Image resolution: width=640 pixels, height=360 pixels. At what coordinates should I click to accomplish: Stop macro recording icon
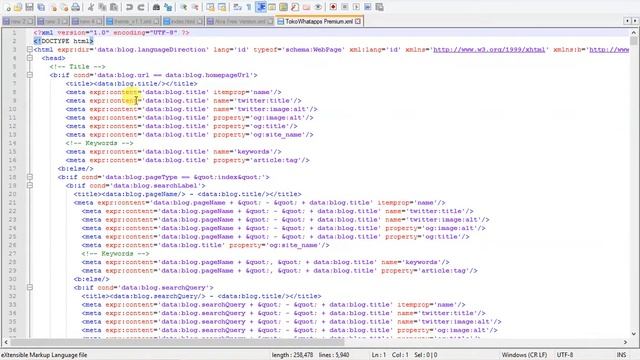click(344, 7)
